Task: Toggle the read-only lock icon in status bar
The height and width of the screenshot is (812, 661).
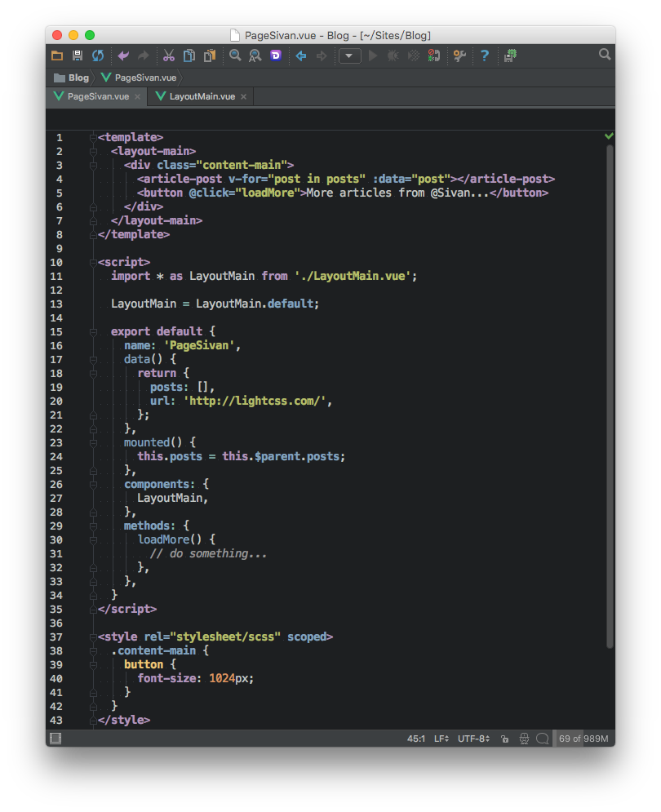Action: click(505, 739)
